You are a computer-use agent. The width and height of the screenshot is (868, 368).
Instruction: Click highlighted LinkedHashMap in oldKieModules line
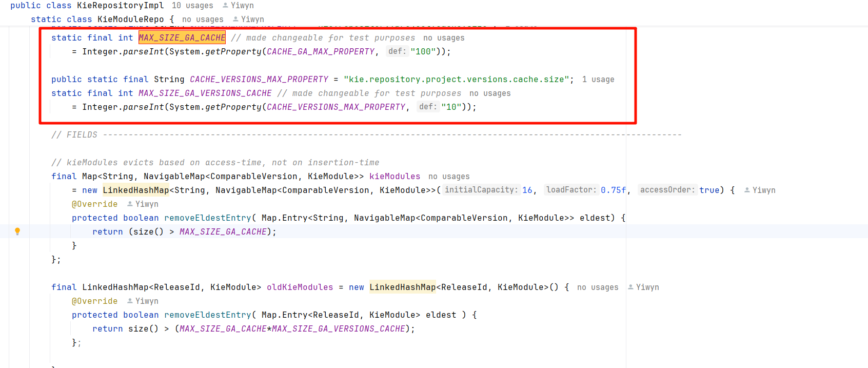(403, 287)
